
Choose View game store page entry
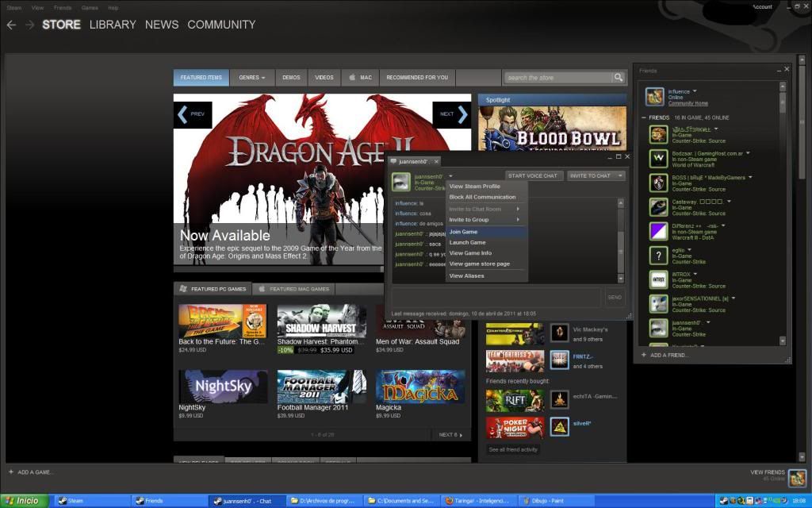[x=486, y=264]
